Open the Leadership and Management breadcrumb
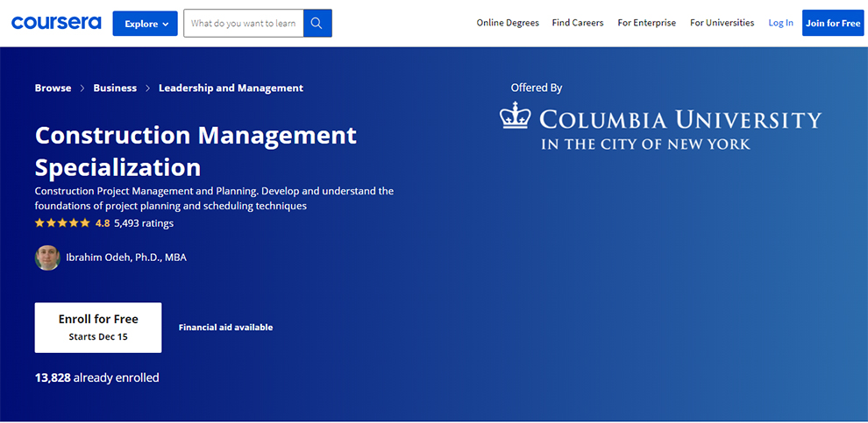Screen dimensions: 868x423 tap(231, 88)
